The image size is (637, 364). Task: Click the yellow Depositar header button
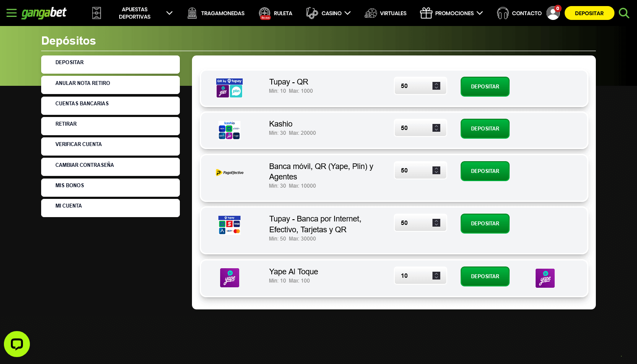[x=589, y=13]
